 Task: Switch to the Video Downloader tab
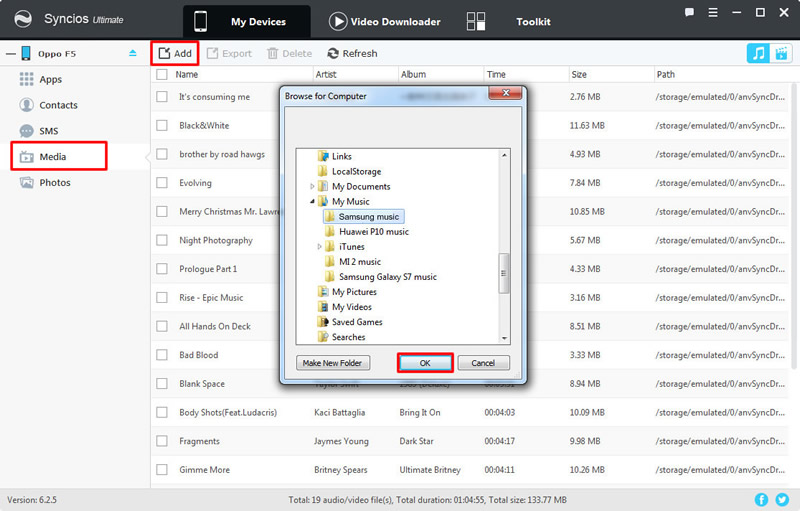[x=385, y=21]
